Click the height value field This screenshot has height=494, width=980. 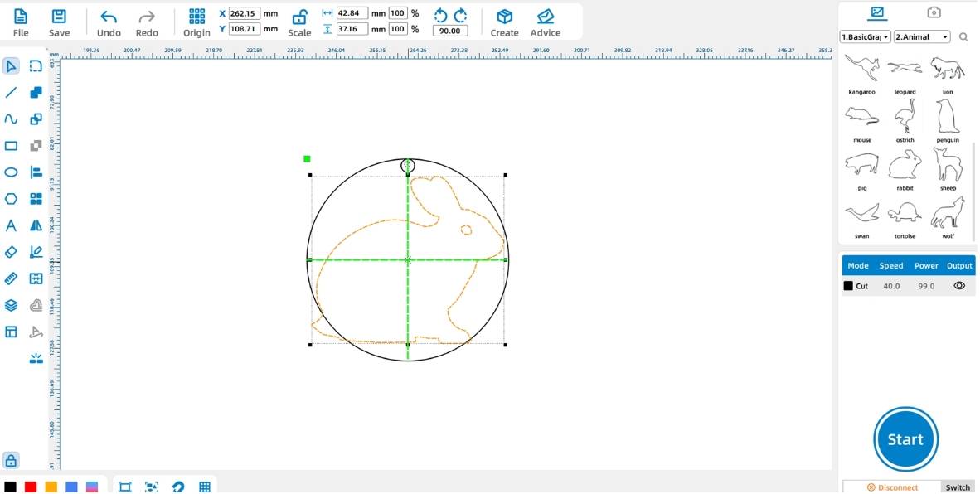352,29
